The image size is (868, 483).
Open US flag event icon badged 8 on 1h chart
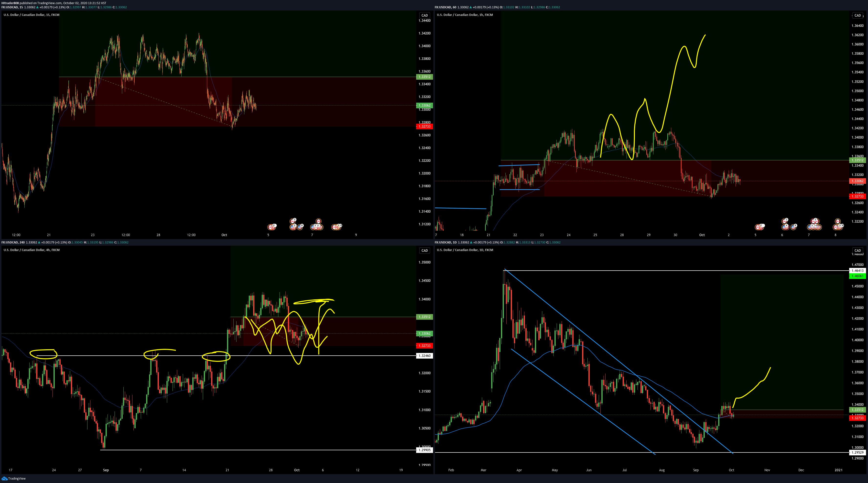pos(793,227)
